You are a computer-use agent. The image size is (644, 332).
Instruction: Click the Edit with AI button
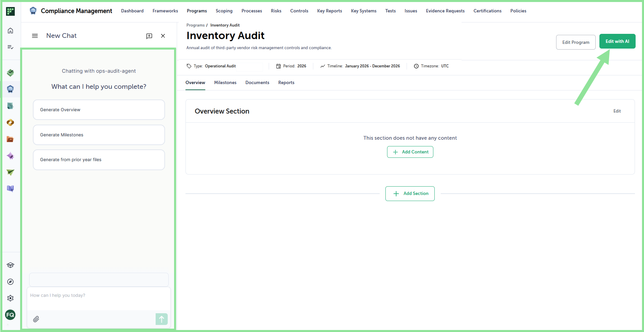click(x=618, y=41)
